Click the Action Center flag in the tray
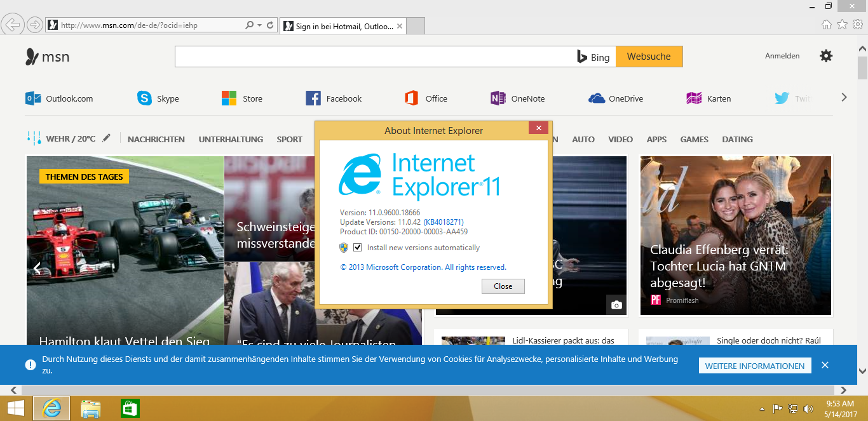The width and height of the screenshot is (868, 421). 777,409
